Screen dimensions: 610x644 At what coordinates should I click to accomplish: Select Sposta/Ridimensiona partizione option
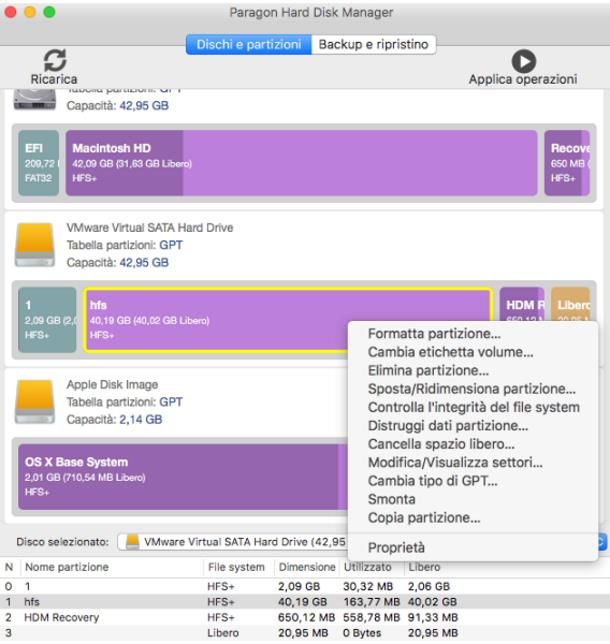[x=472, y=389]
